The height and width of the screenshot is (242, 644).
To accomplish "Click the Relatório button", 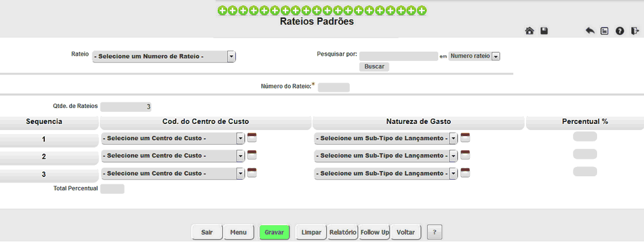I will point(343,233).
